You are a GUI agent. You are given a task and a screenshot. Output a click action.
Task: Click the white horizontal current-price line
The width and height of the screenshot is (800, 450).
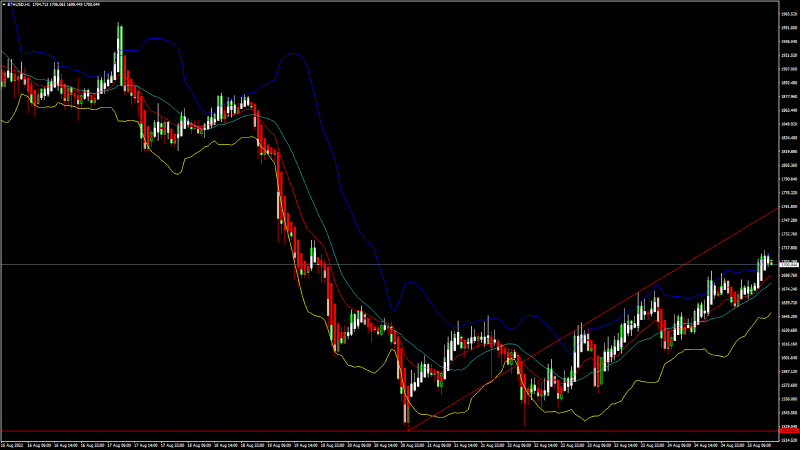(390, 264)
